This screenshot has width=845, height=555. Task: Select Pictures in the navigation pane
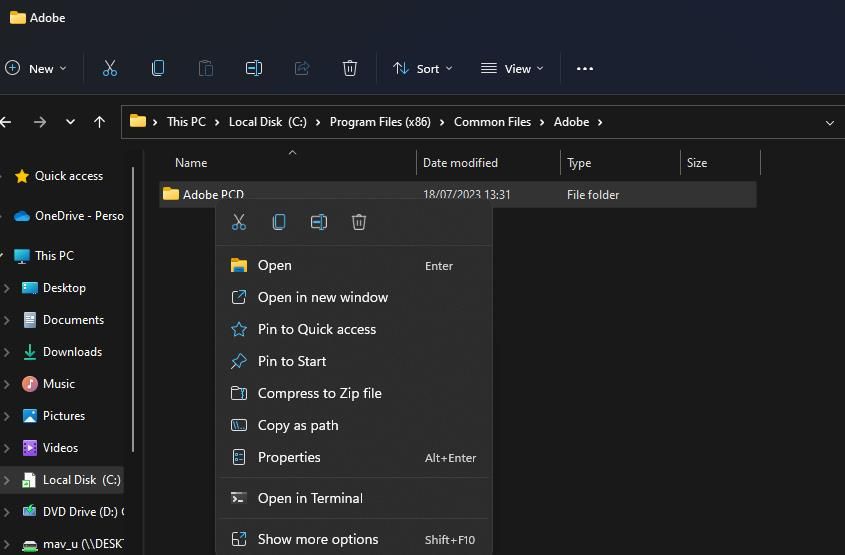(x=63, y=416)
